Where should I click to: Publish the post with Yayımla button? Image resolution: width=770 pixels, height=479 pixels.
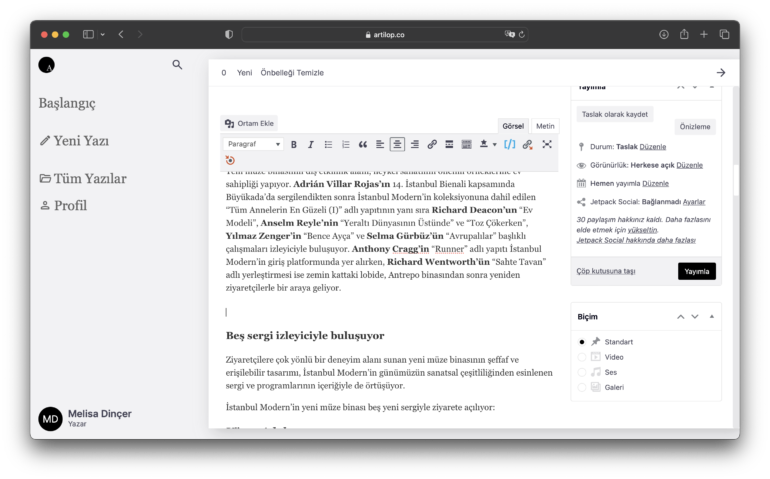pyautogui.click(x=696, y=271)
